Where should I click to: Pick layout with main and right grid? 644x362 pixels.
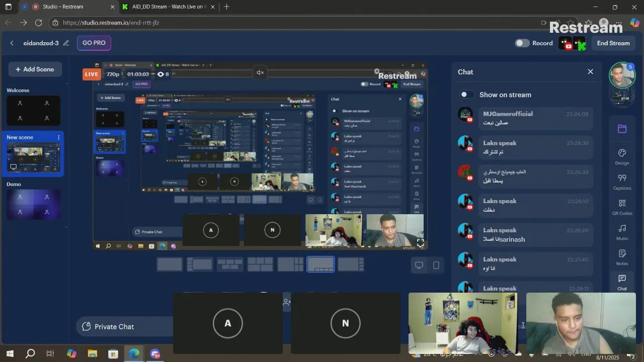pyautogui.click(x=290, y=264)
